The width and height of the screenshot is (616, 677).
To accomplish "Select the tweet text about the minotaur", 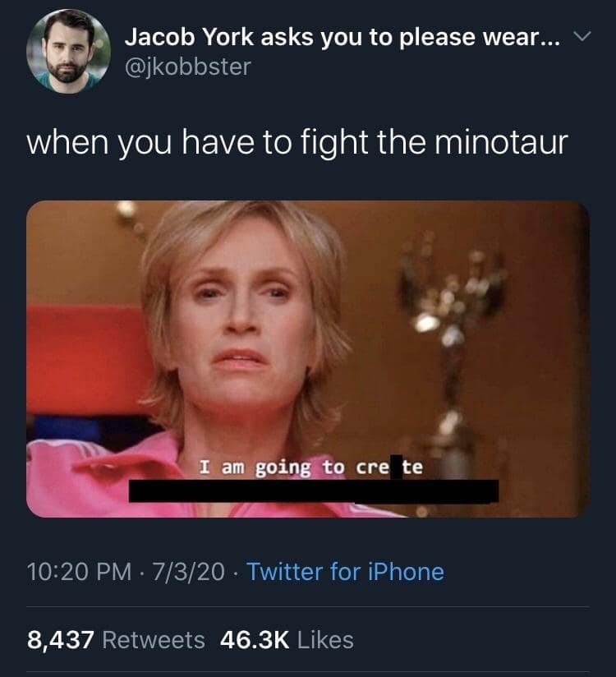I will pos(297,142).
